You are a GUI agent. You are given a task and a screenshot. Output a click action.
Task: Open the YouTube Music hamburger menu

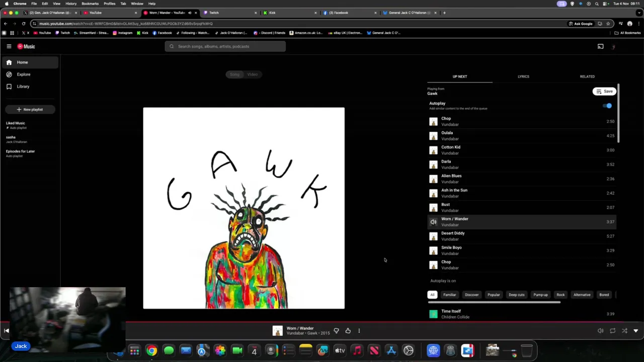click(9, 46)
